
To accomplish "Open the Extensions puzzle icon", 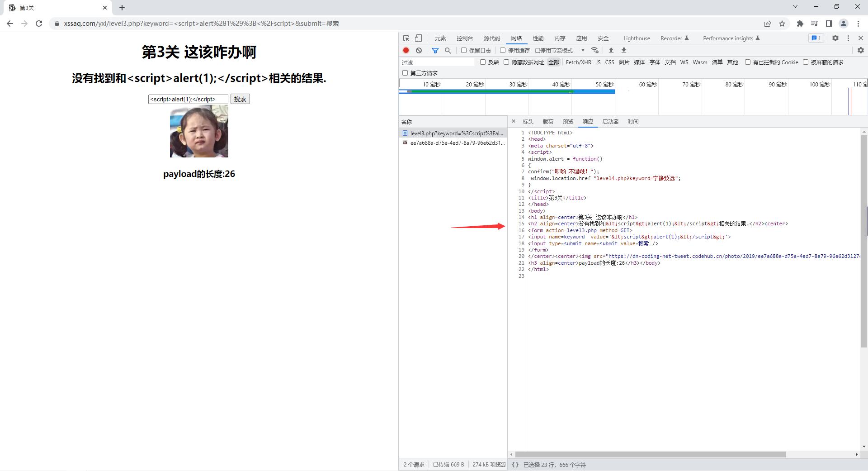I will (800, 24).
